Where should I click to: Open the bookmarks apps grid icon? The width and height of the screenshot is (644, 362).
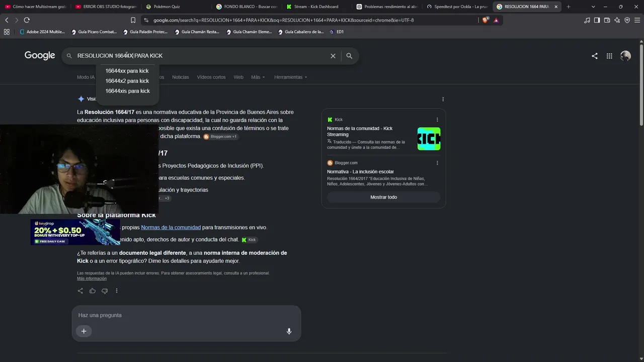point(7,32)
